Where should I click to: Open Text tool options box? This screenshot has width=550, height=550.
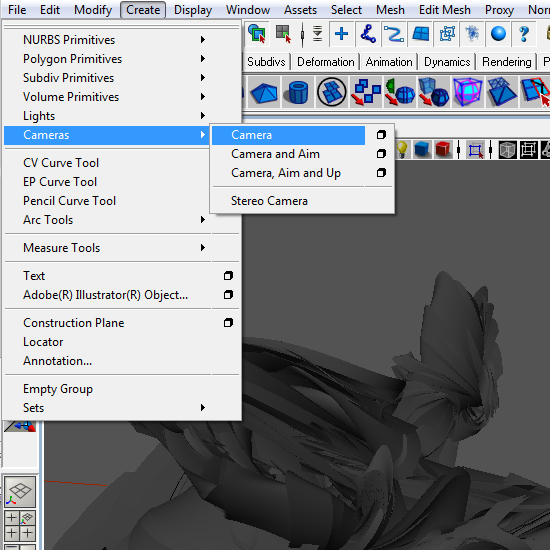pyautogui.click(x=228, y=276)
